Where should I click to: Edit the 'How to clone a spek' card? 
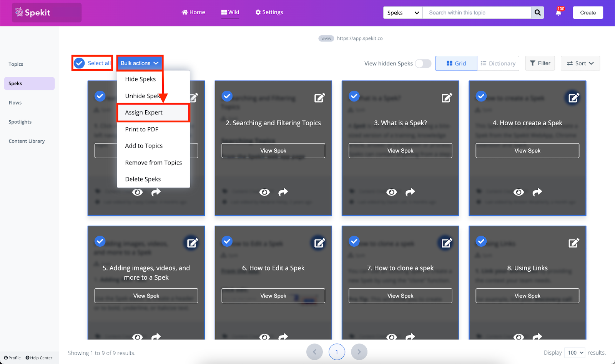447,243
